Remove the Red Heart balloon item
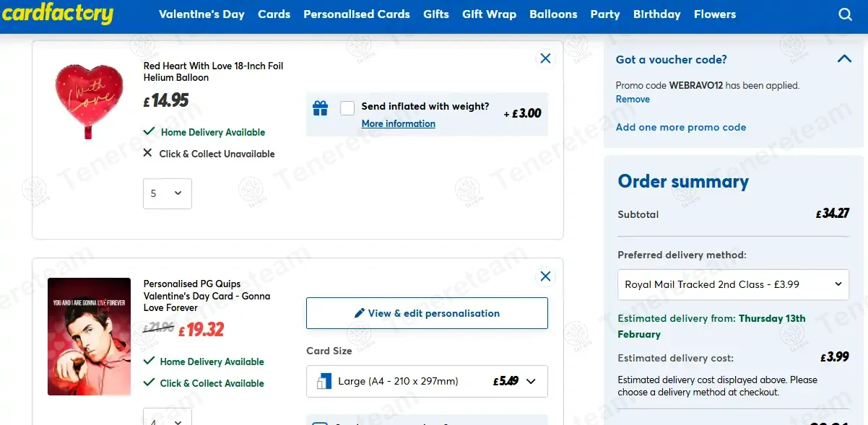The image size is (868, 425). 545,58
